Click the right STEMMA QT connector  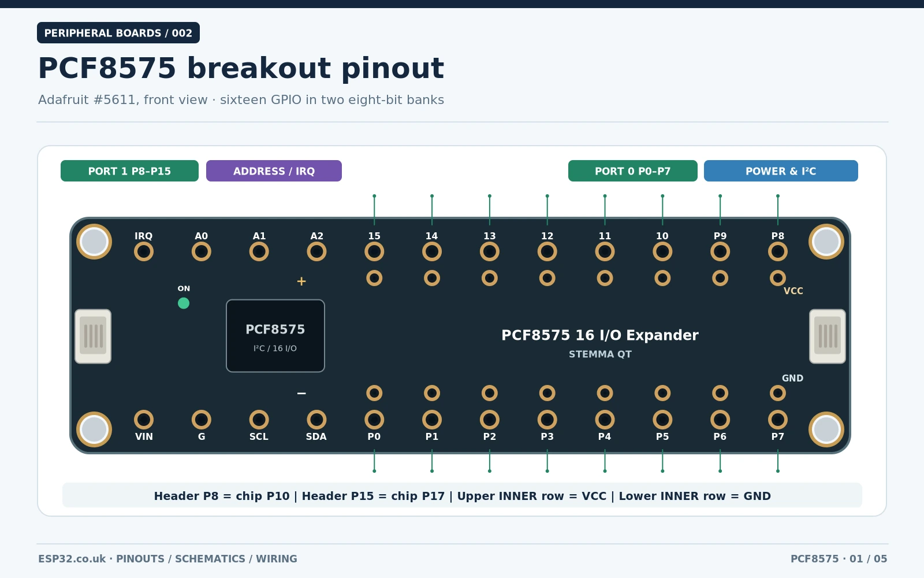pos(828,336)
